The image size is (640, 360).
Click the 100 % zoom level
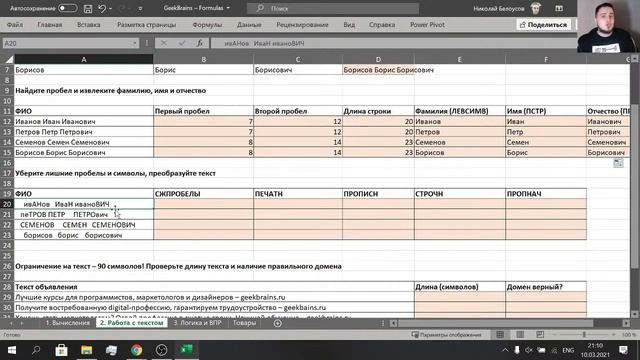click(x=629, y=335)
